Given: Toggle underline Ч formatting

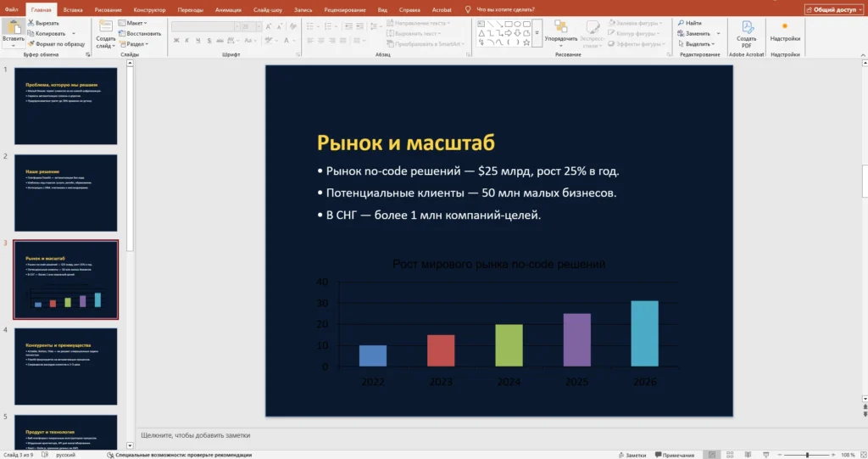Looking at the screenshot, I should coord(198,41).
